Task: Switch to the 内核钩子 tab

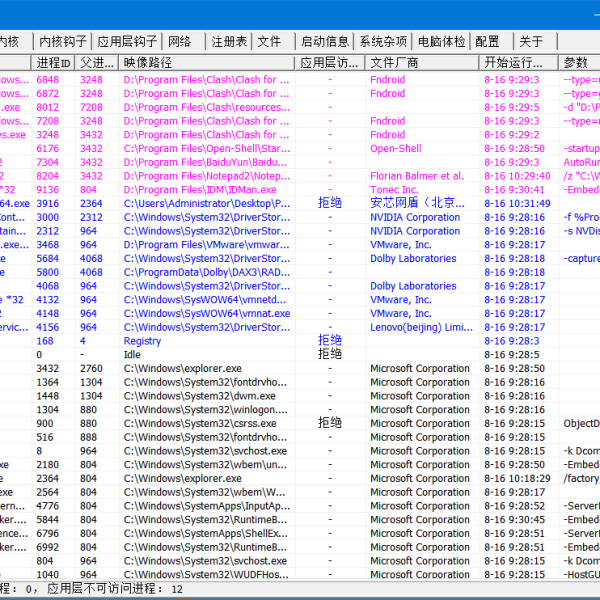Action: point(63,41)
